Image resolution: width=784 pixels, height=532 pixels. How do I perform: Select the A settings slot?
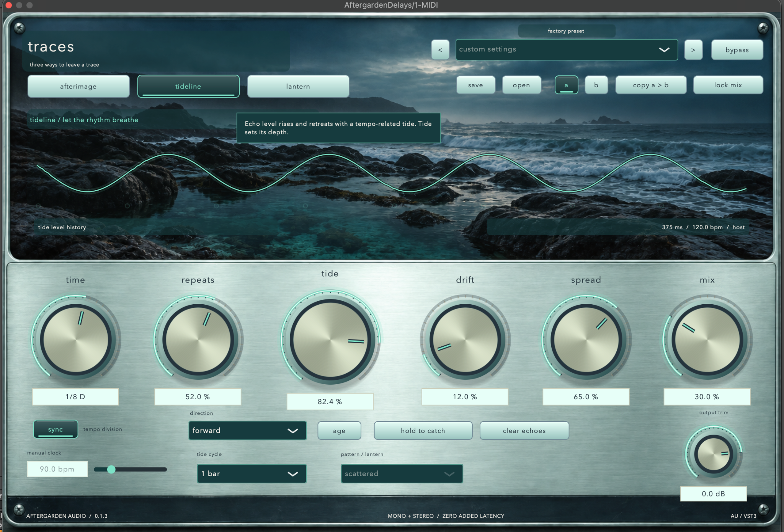pos(566,85)
